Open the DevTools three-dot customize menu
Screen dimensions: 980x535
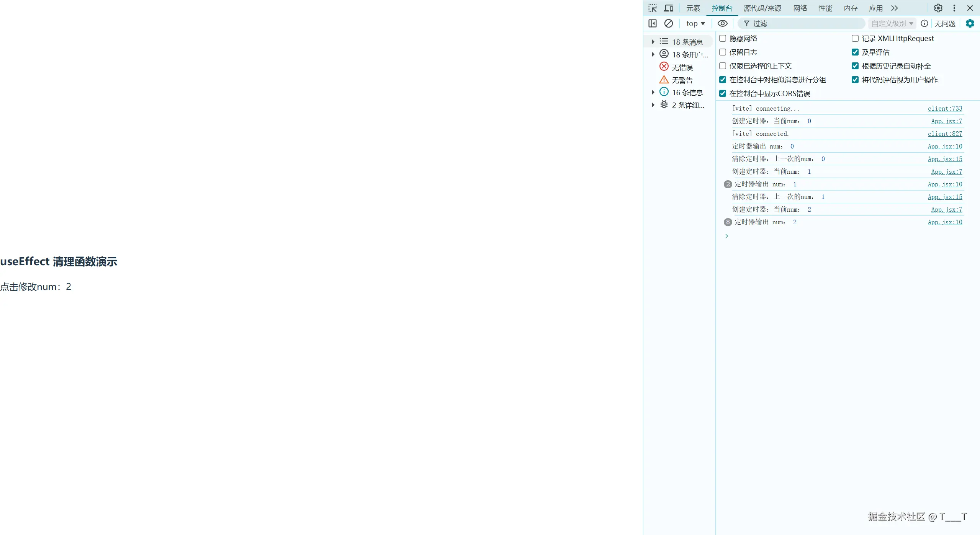(954, 8)
